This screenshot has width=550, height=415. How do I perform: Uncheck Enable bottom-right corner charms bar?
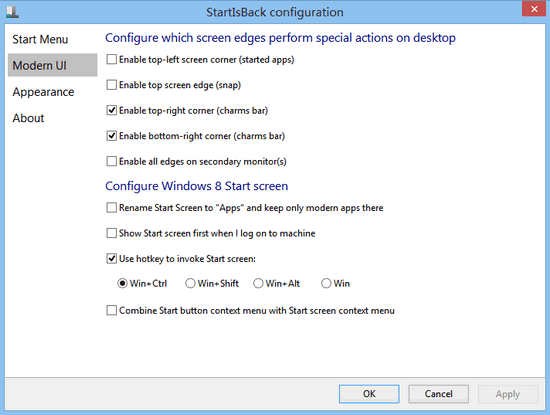[x=112, y=136]
